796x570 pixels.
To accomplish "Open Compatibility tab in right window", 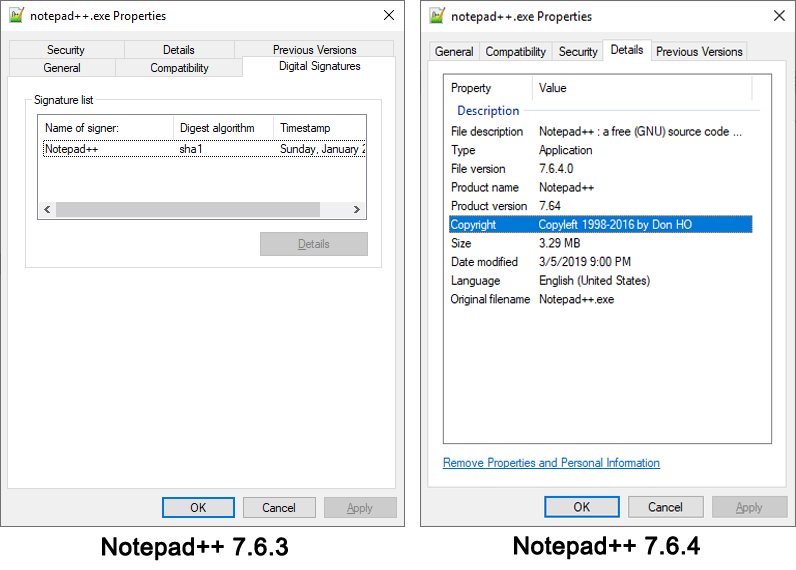I will 515,52.
